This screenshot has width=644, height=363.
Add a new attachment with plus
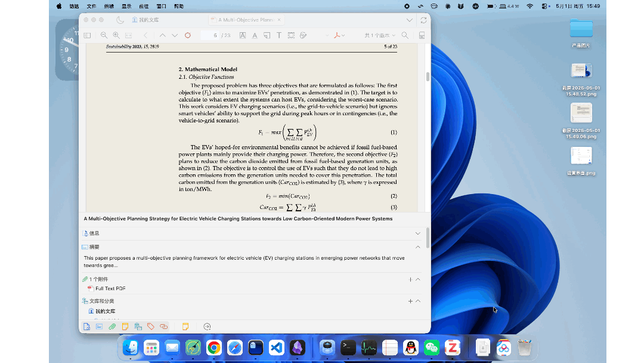coord(410,279)
